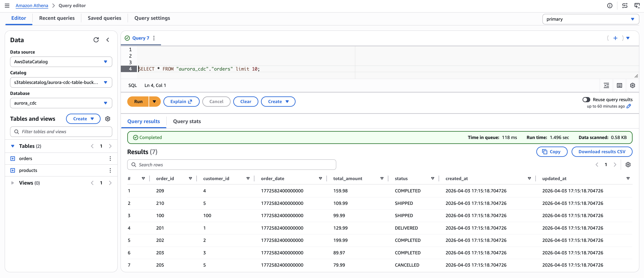The height and width of the screenshot is (278, 644).
Task: Copy the query results
Action: 552,152
